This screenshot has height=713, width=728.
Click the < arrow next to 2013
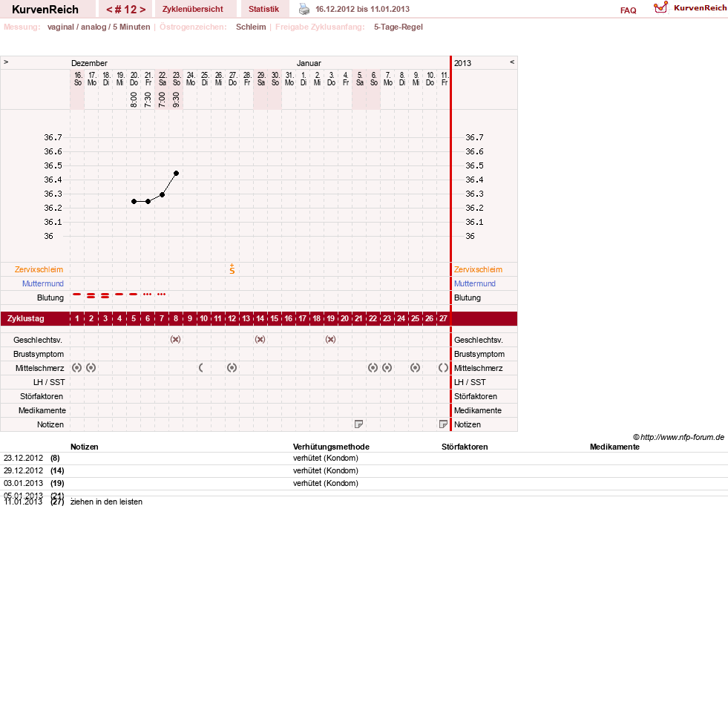pyautogui.click(x=512, y=62)
